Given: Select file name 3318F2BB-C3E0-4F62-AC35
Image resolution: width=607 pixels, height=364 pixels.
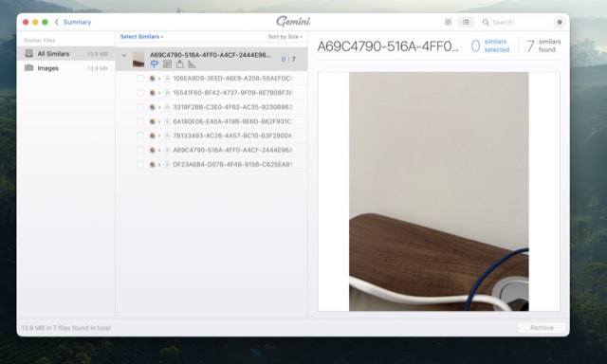Looking at the screenshot, I should point(232,107).
